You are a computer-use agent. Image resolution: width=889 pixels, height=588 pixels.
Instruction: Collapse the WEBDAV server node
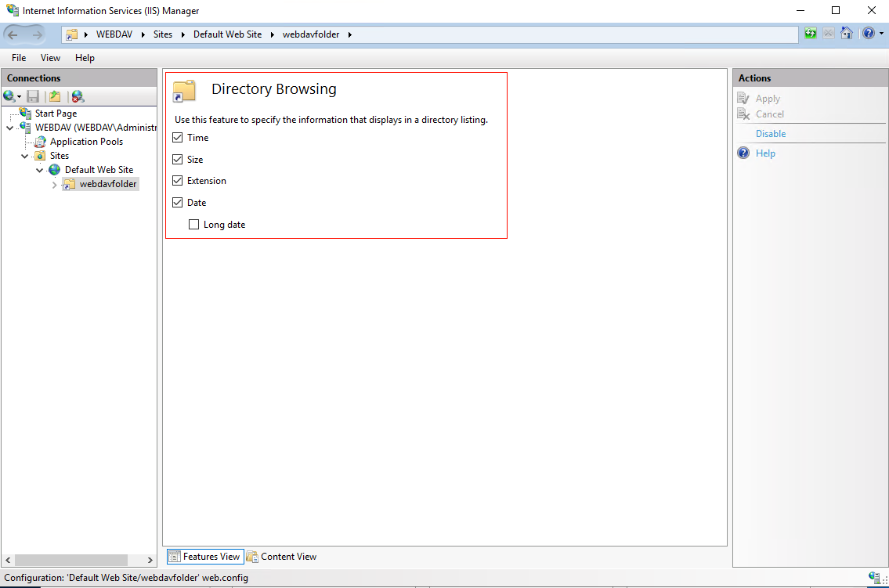(x=9, y=128)
